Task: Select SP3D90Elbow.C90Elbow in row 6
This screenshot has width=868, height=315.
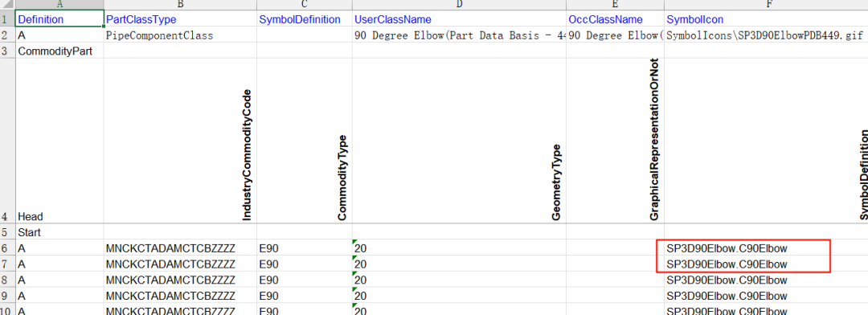Action: 766,248
